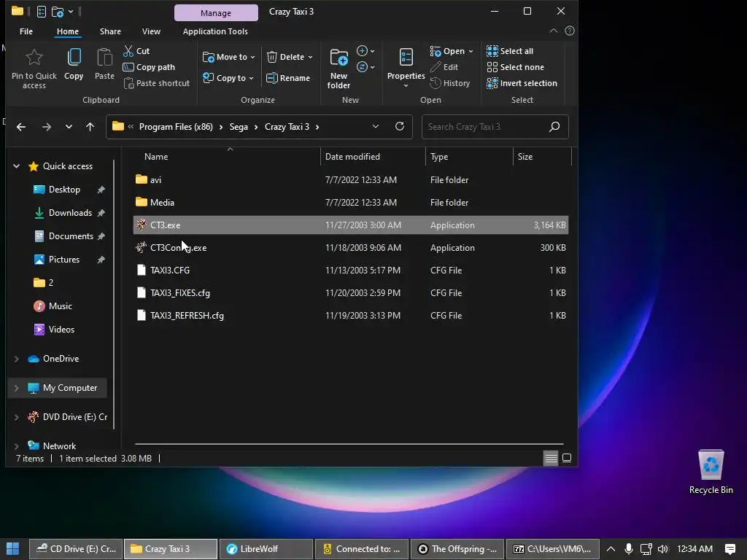The image size is (747, 560).
Task: Open Documents in Quick access
Action: [71, 236]
